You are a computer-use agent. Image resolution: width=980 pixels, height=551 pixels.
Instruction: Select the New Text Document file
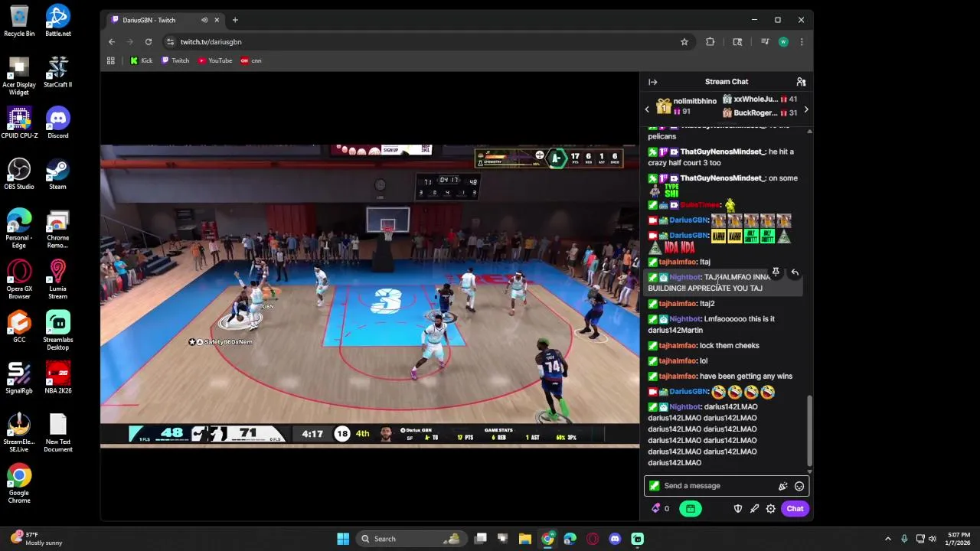click(x=57, y=432)
